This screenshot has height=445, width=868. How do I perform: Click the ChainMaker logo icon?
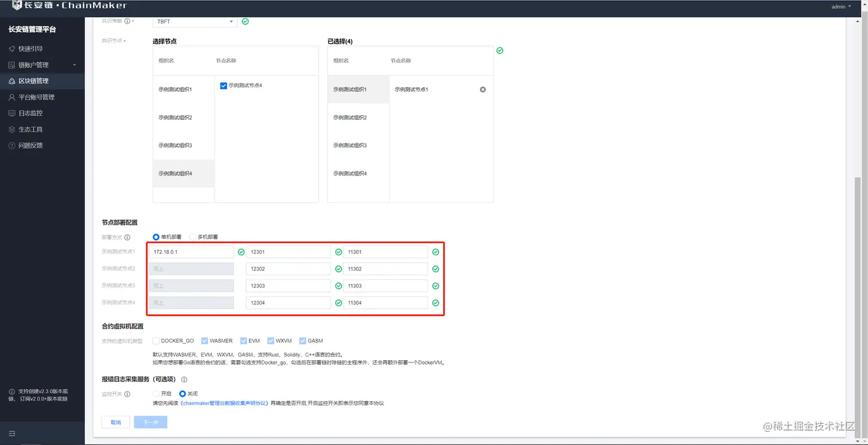point(17,6)
